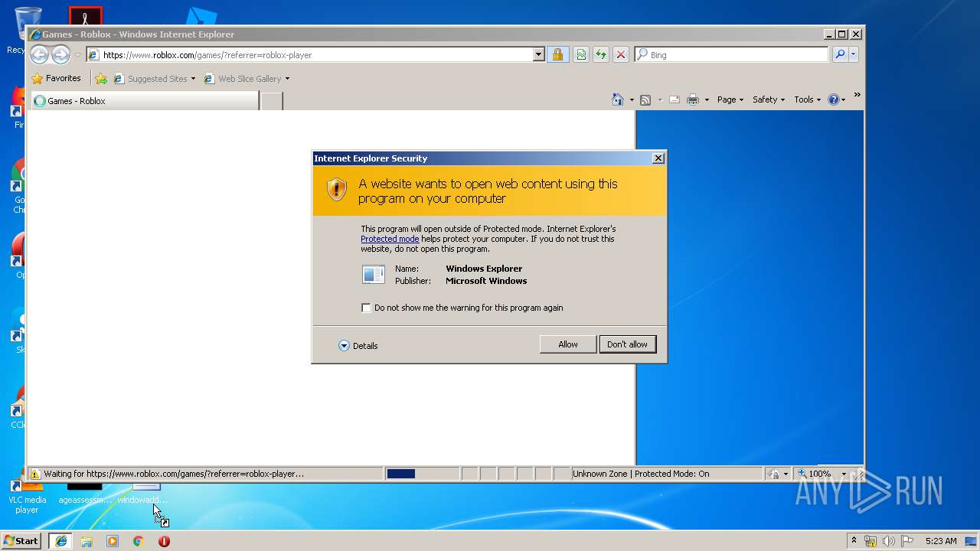Click the Compatibility View icon

point(581,54)
